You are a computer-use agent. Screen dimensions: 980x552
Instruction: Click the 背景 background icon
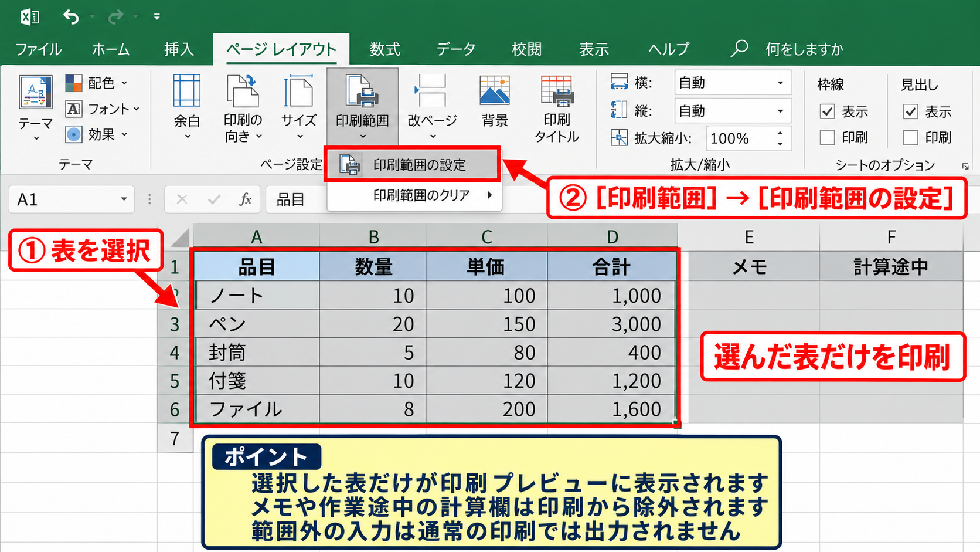point(495,101)
